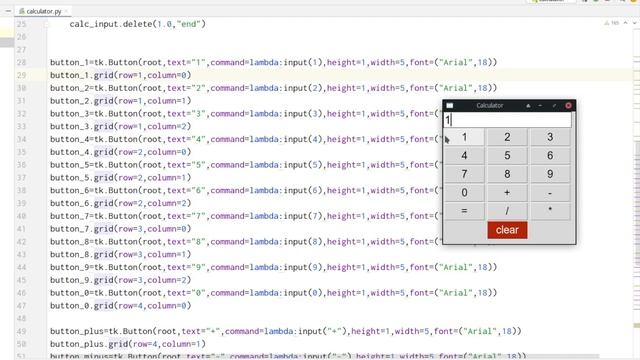The height and width of the screenshot is (360, 640).
Task: Open the warnings inspection indicator
Action: click(x=611, y=23)
